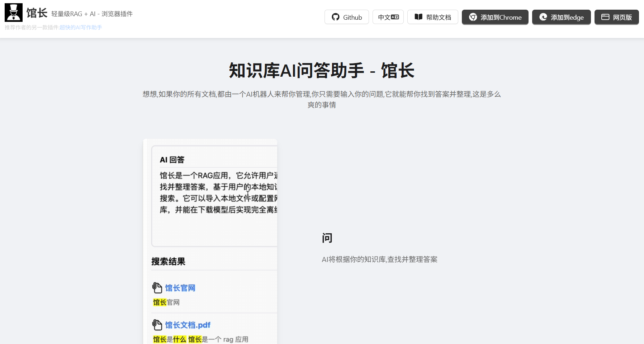Click the 轻量级RAG + AI - 浏览器插件 subtitle
The height and width of the screenshot is (344, 644).
pos(92,14)
